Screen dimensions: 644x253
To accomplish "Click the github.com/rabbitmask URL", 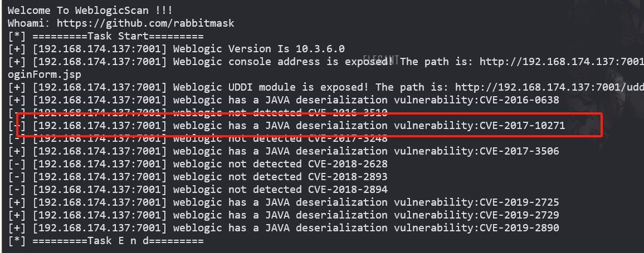I will click(x=145, y=23).
